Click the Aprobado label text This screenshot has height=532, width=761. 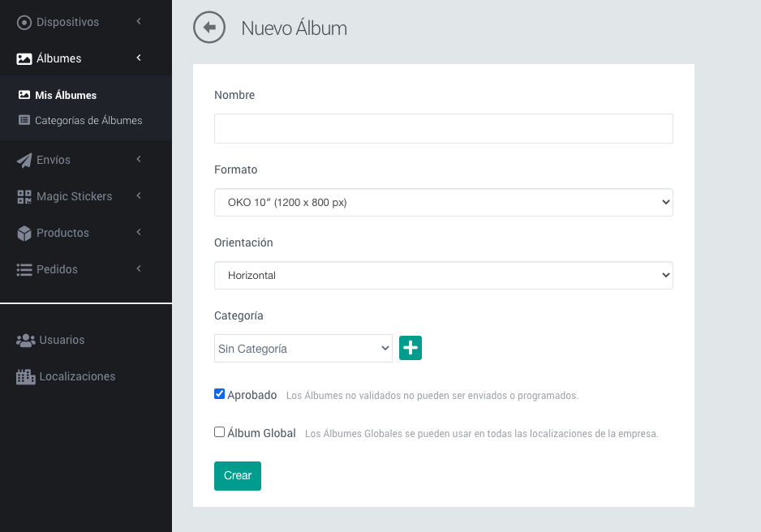[x=252, y=395]
